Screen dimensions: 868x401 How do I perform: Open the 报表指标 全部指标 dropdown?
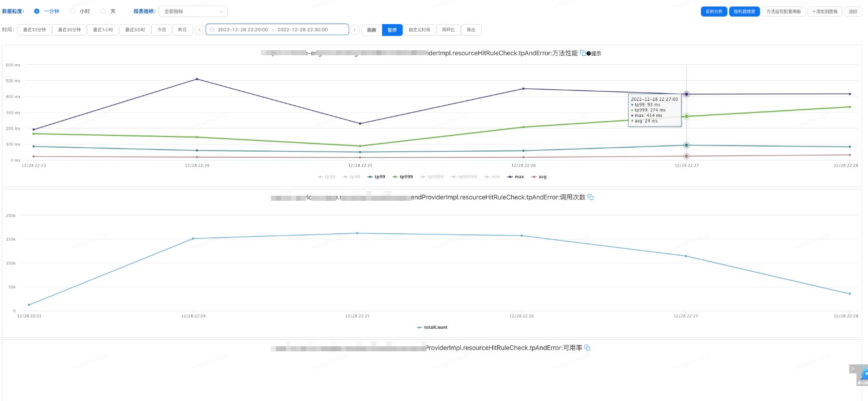pos(193,11)
